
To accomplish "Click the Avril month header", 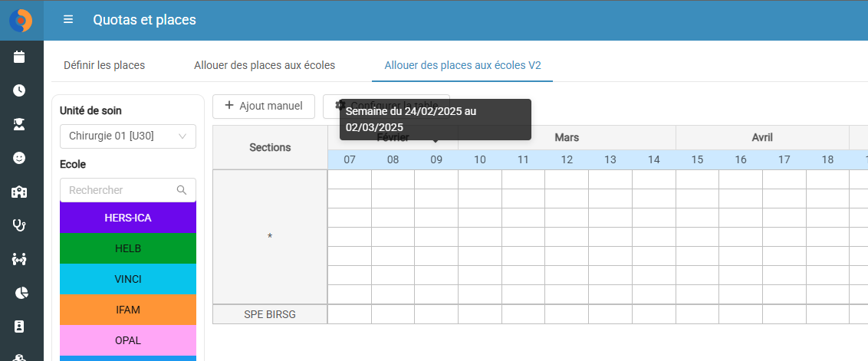I will tap(762, 138).
